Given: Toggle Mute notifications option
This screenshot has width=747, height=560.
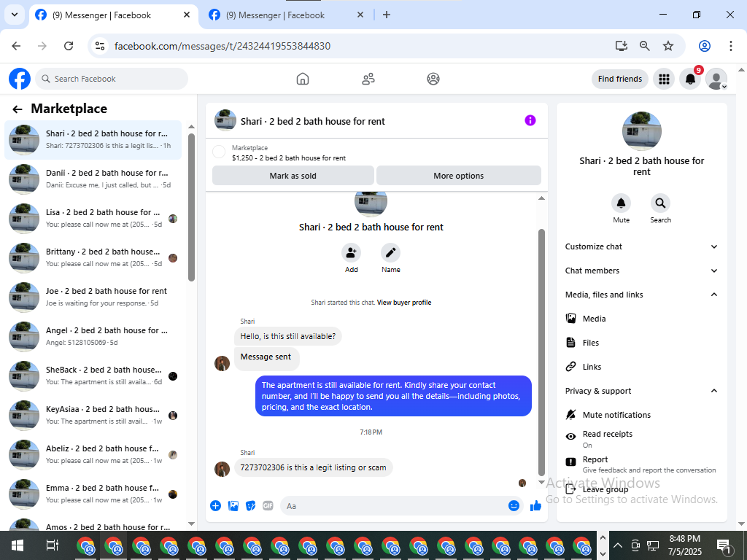Looking at the screenshot, I should point(641,415).
